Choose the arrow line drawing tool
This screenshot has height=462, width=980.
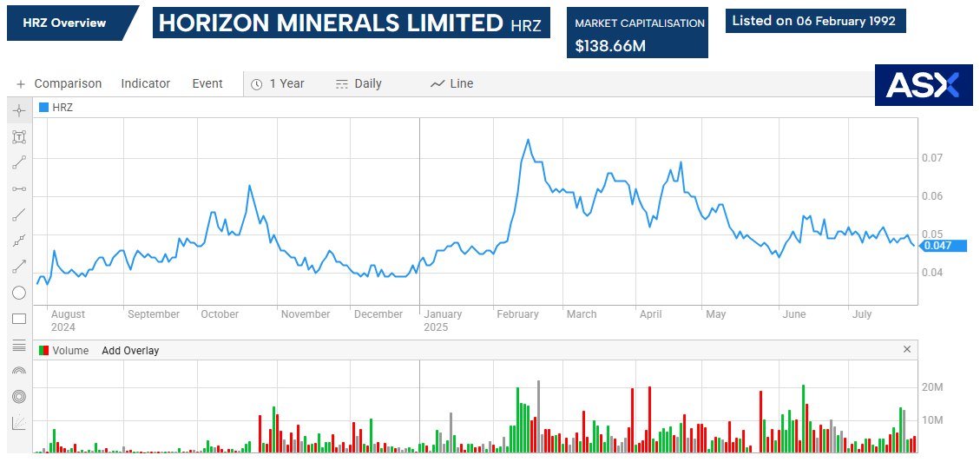pyautogui.click(x=19, y=267)
